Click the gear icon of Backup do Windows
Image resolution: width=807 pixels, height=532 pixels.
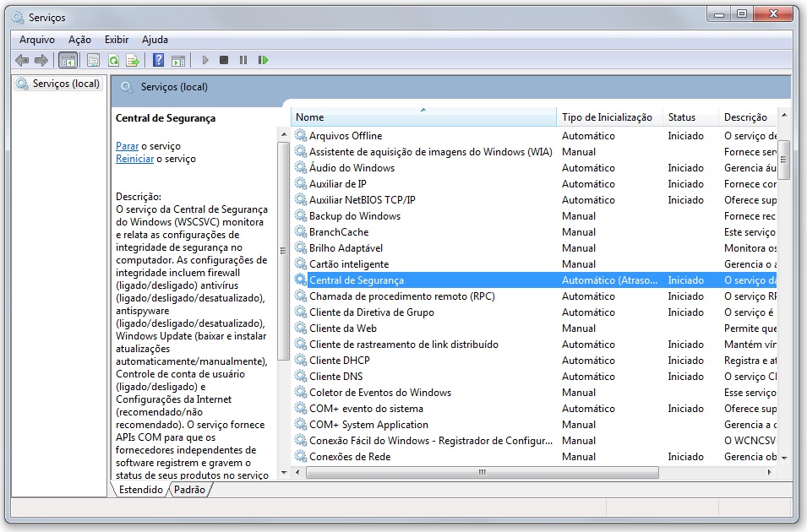click(301, 215)
